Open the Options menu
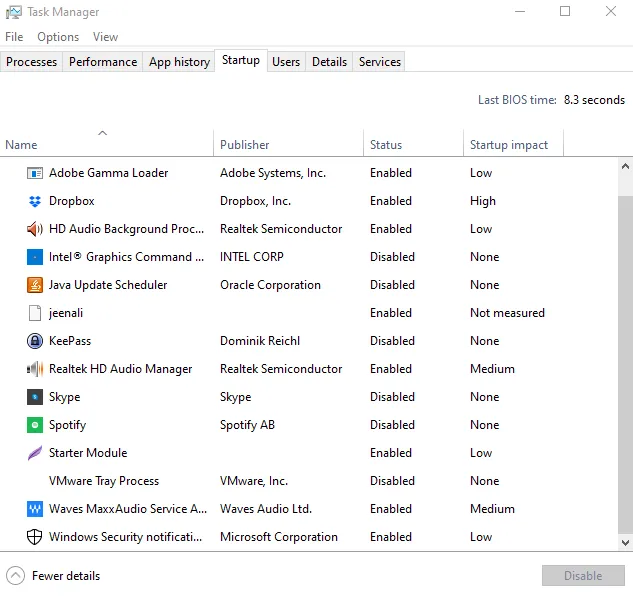This screenshot has width=633, height=597. coord(58,37)
